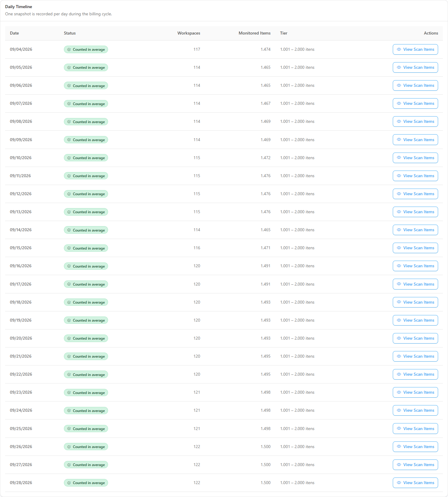Click monitored items value 1.472
This screenshot has width=448, height=497.
click(266, 158)
